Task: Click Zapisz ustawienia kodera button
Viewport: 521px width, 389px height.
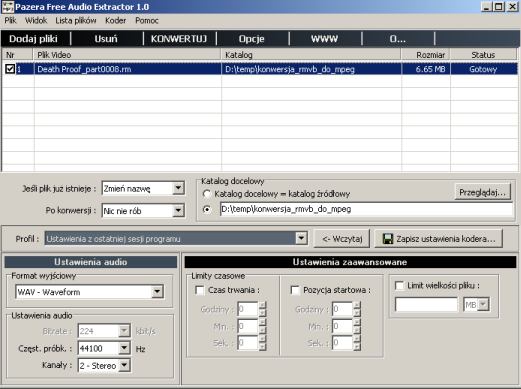Action: 439,239
